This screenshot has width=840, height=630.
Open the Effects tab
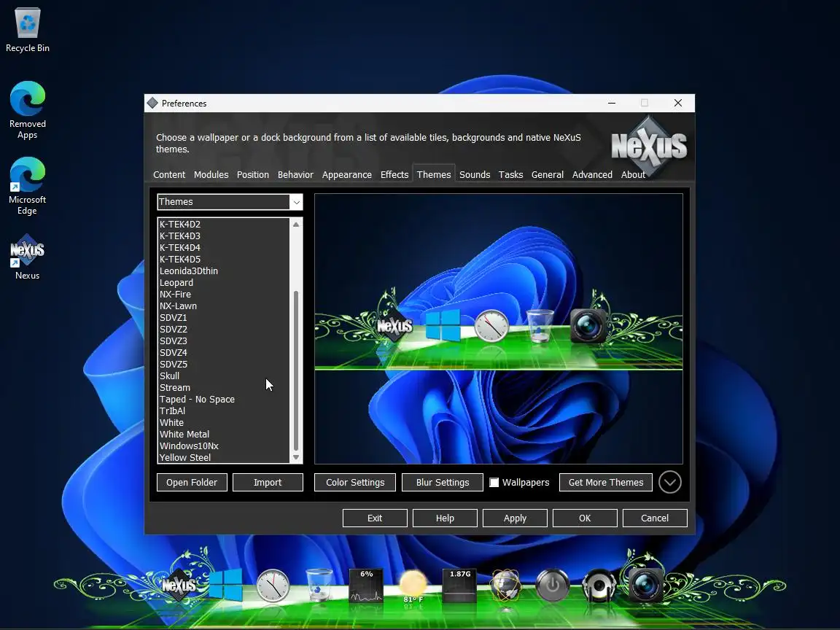pyautogui.click(x=394, y=175)
